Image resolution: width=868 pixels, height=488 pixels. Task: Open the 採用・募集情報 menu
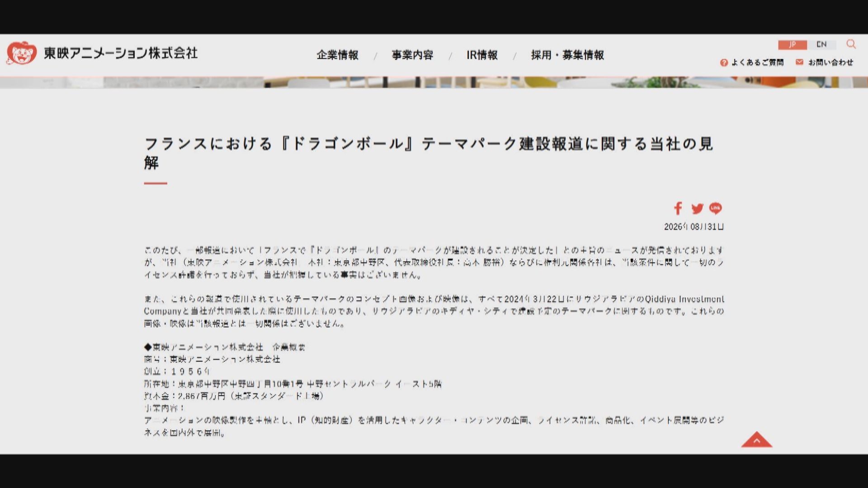567,55
